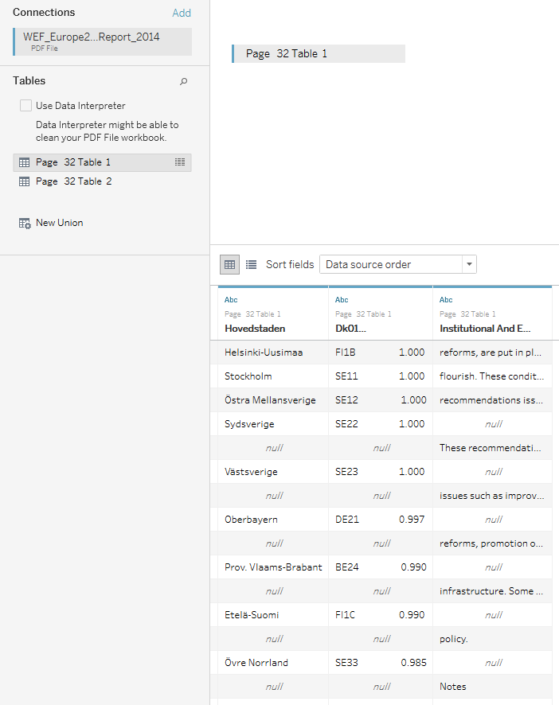Open the Sort fields dropdown arrow
559x705 pixels.
469,264
